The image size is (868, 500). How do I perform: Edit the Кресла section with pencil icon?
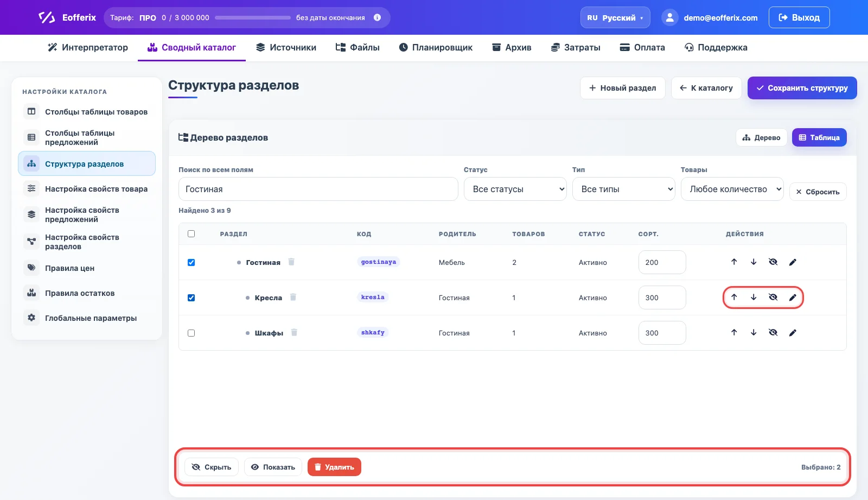[793, 298]
